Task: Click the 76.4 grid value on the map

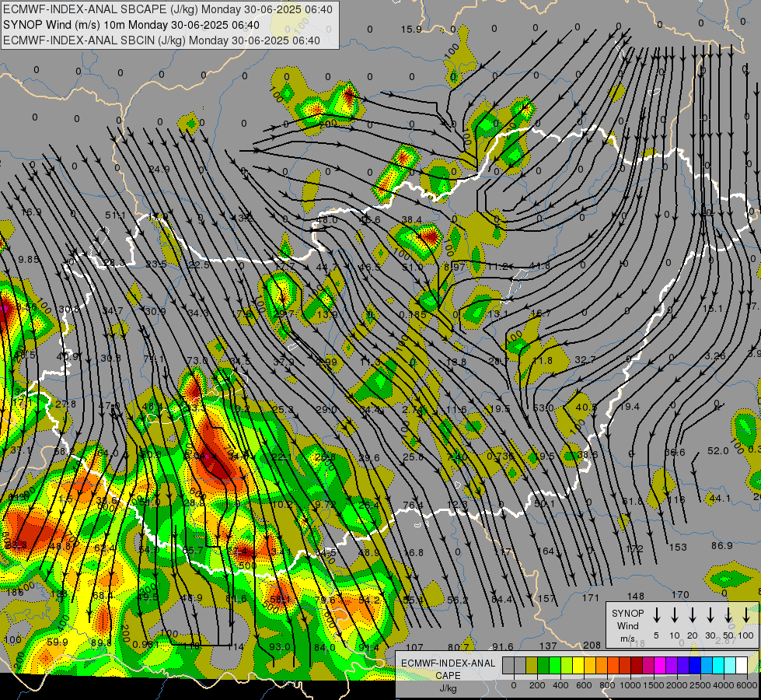Action: tap(413, 505)
